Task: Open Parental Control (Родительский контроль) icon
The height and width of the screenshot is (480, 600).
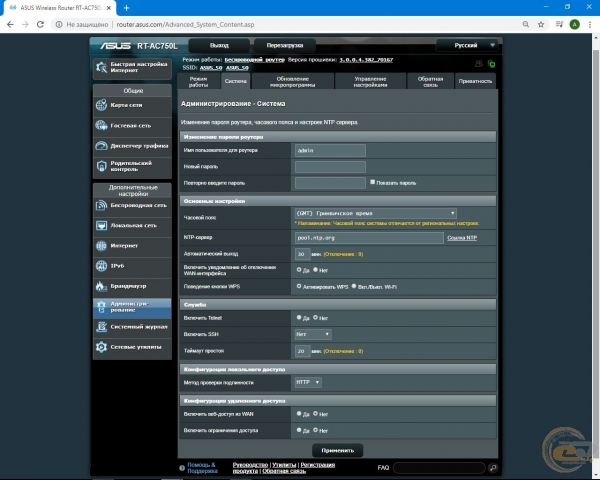Action: click(x=103, y=167)
